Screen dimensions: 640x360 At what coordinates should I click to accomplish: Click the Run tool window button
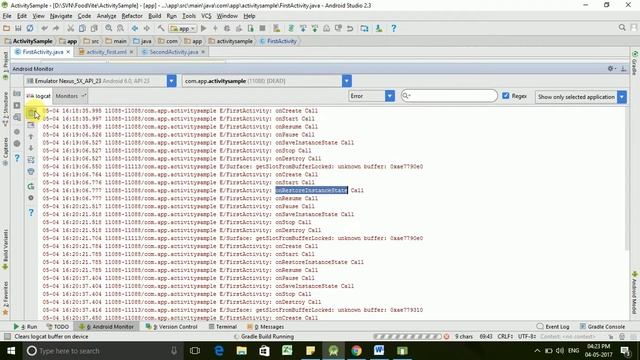click(25, 327)
